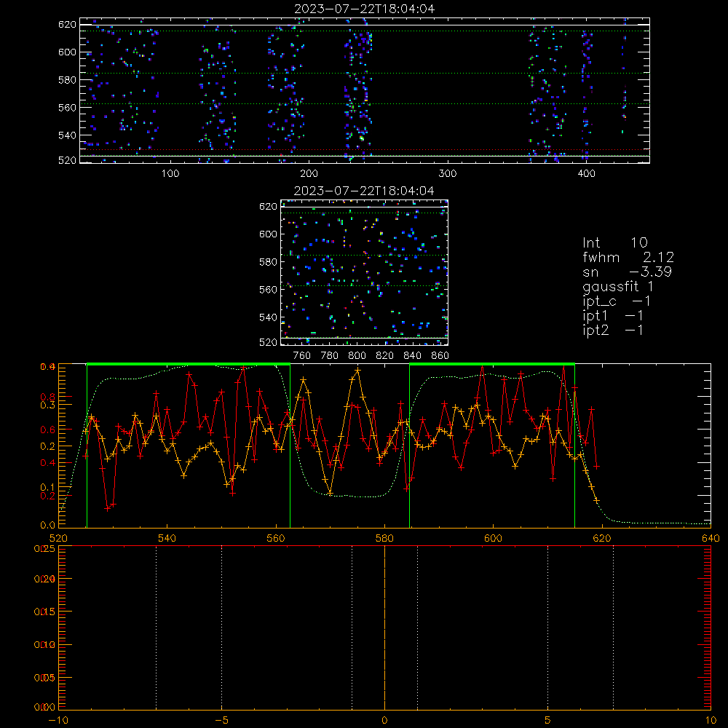The width and height of the screenshot is (728, 728).
Task: Click the '-10' x-axis label of bottom plot
Action: coord(58,720)
